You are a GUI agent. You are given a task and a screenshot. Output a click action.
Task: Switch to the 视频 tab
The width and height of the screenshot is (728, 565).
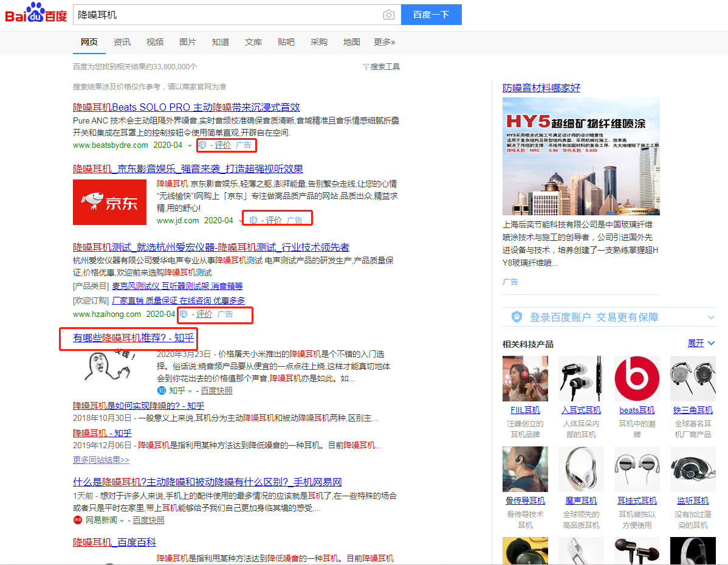point(154,42)
